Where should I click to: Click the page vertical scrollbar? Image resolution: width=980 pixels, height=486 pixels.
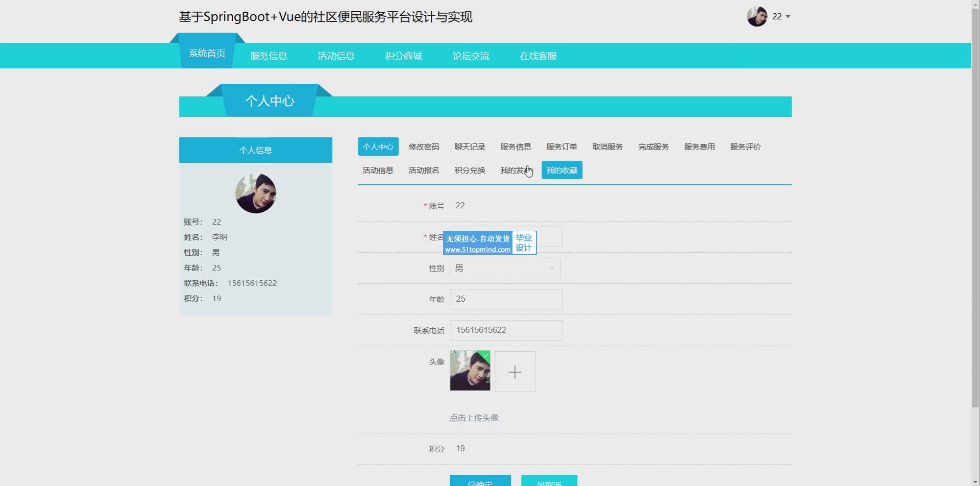pyautogui.click(x=975, y=204)
